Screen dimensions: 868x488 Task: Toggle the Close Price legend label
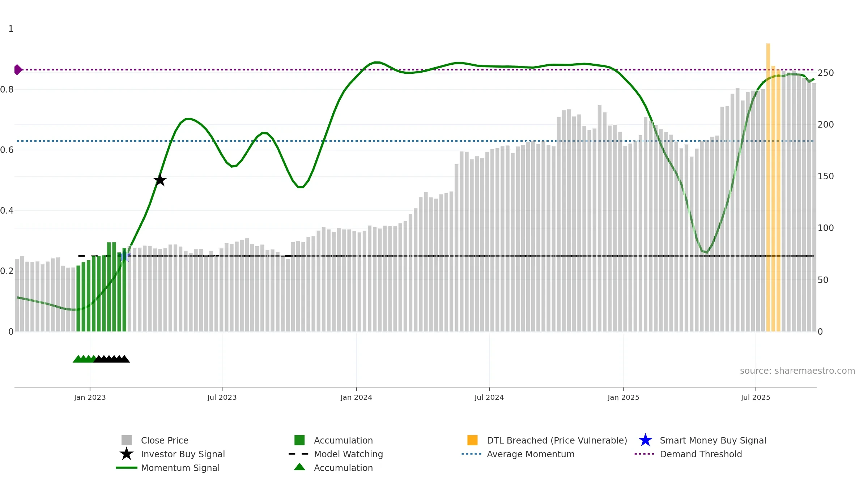tap(165, 441)
